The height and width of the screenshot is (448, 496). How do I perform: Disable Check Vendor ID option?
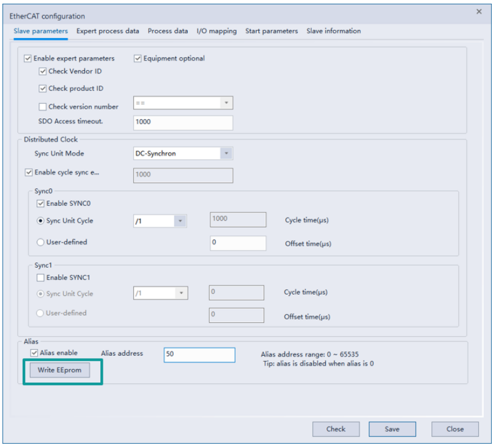42,72
